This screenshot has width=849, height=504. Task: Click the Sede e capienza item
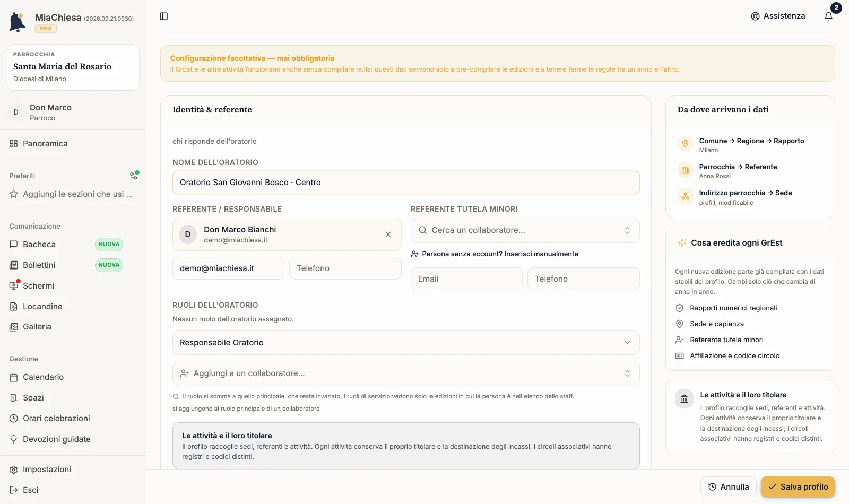[717, 324]
